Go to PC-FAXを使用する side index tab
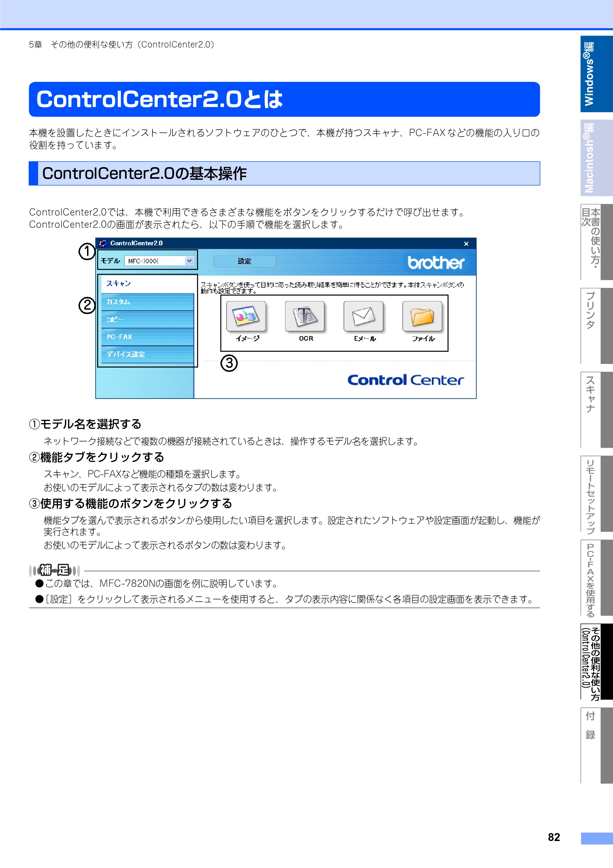Viewport: 613px width, 868px height. pos(596,578)
